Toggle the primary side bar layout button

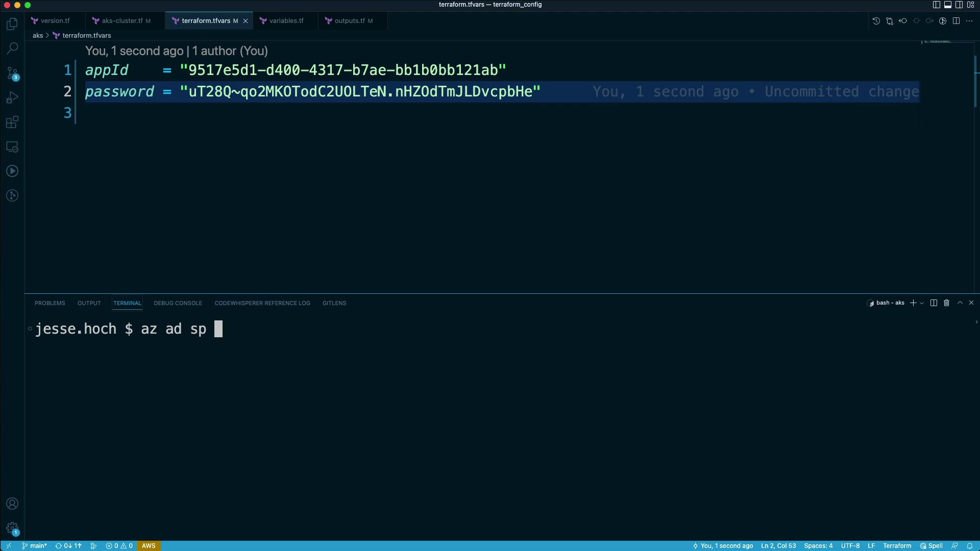click(936, 5)
